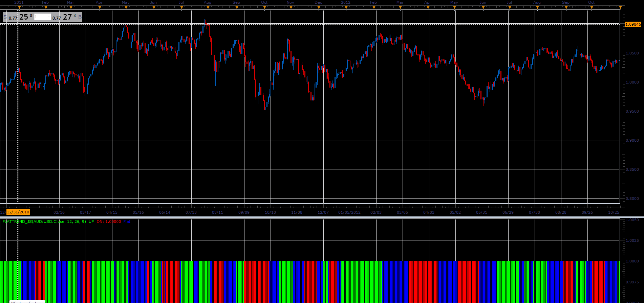644x303 pixels.
Task: Click the 02/16 date label on the time axis
Action: click(x=59, y=212)
